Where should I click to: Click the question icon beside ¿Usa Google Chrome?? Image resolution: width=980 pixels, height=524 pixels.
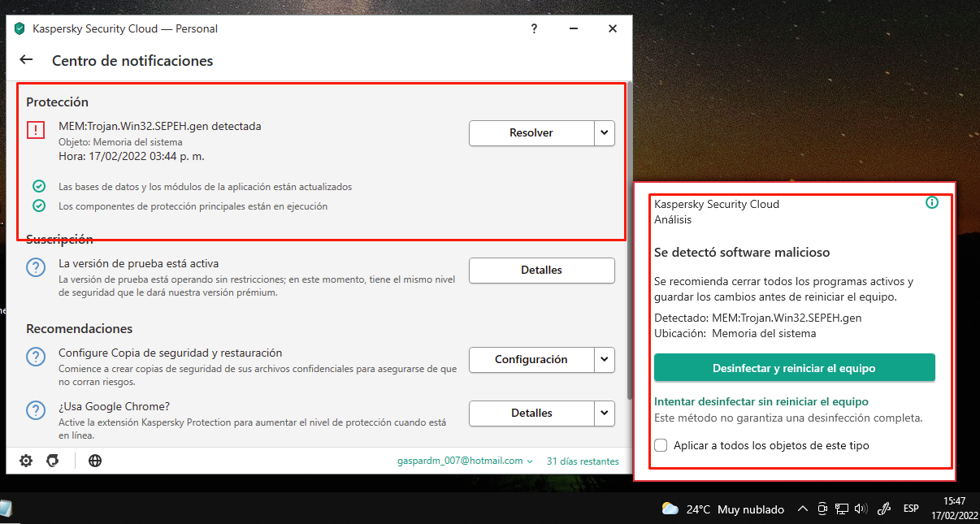click(36, 410)
